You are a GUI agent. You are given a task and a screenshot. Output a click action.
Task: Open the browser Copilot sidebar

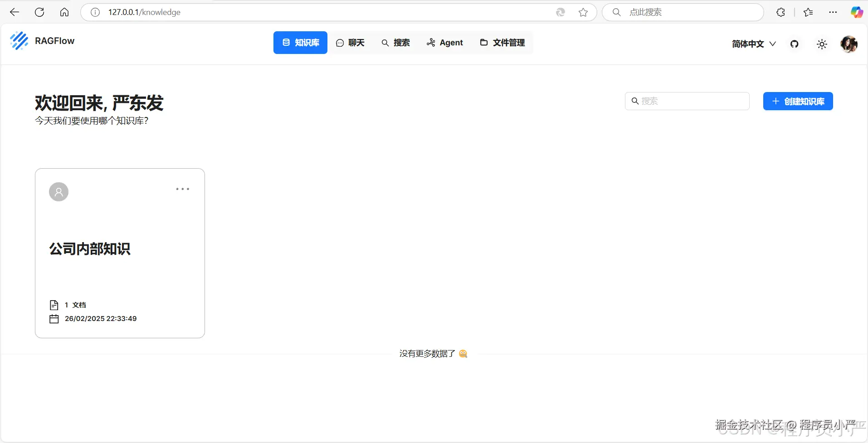pos(857,12)
